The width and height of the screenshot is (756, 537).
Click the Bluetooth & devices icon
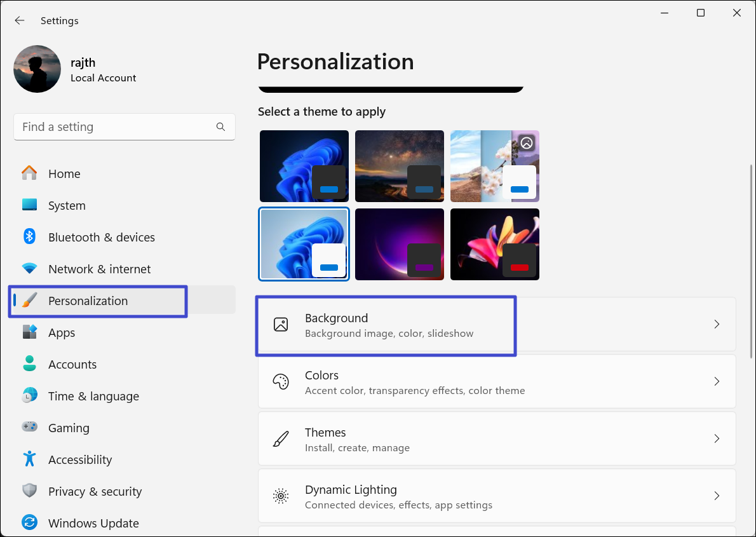point(29,237)
